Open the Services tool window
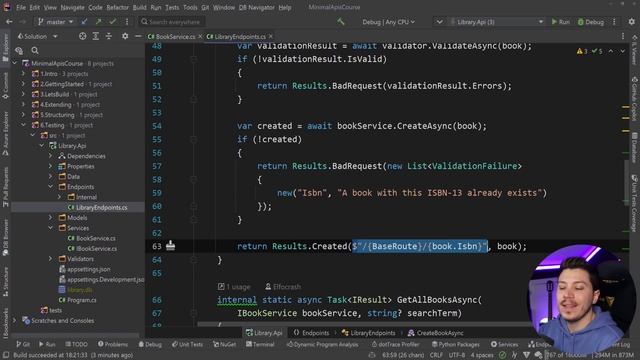 tap(504, 344)
